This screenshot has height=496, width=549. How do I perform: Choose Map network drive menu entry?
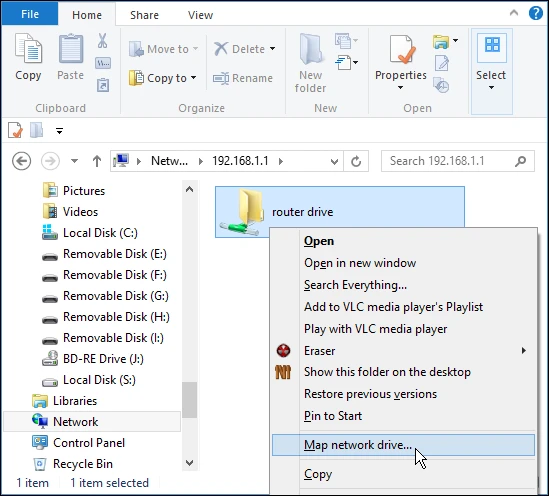click(x=403, y=445)
